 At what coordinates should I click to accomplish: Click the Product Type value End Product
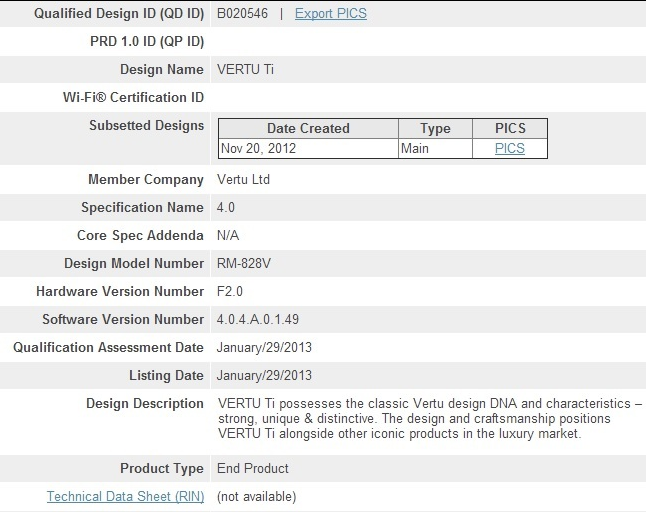(x=253, y=468)
